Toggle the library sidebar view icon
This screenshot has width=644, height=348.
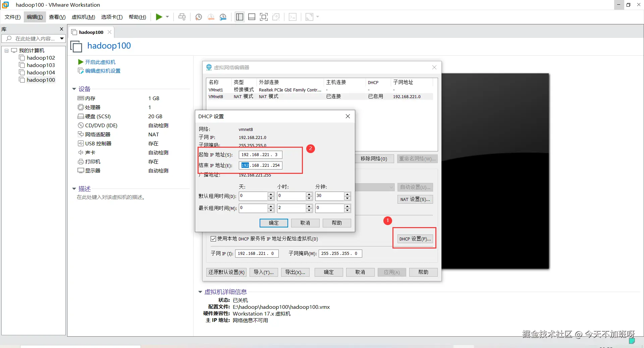click(x=239, y=17)
